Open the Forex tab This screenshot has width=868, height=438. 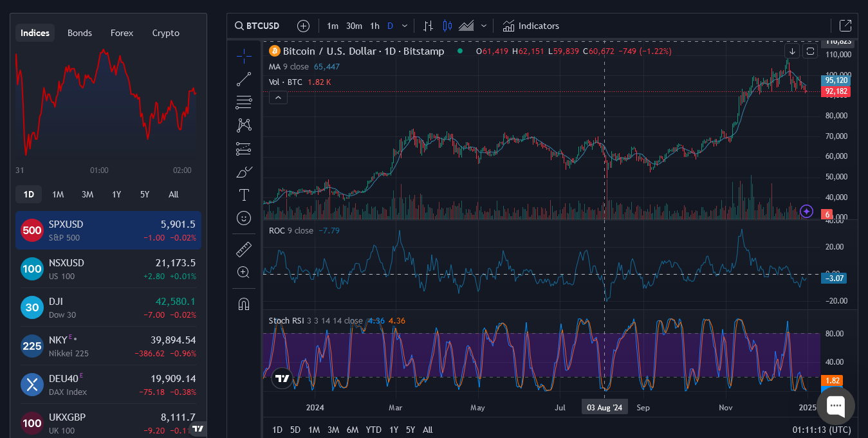(122, 33)
